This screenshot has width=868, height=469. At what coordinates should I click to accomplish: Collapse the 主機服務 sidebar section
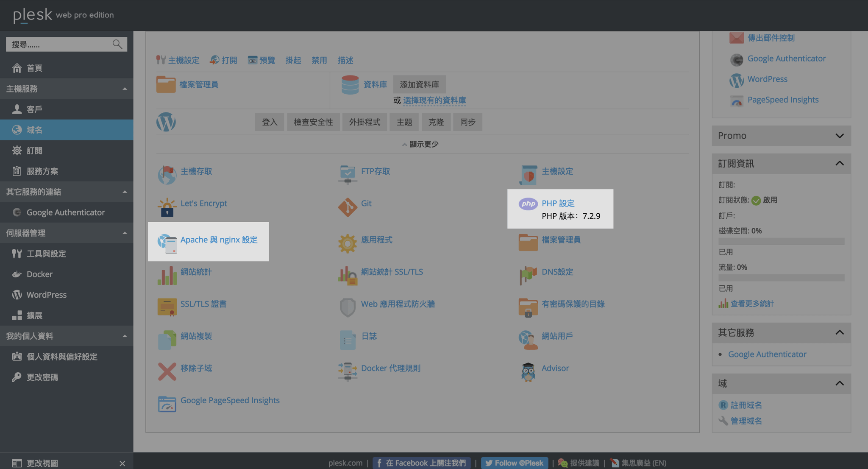[x=125, y=89]
